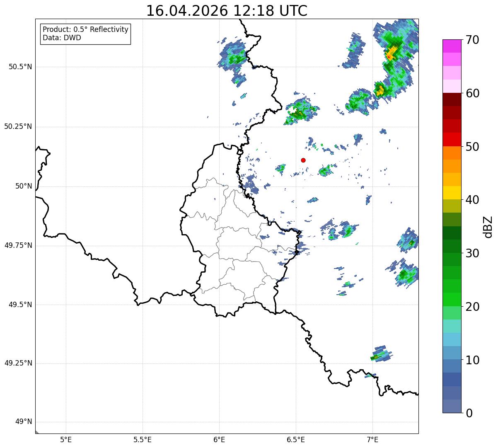The image size is (498, 448).
Task: Click the 7°E longitude tick label
Action: pos(372,439)
